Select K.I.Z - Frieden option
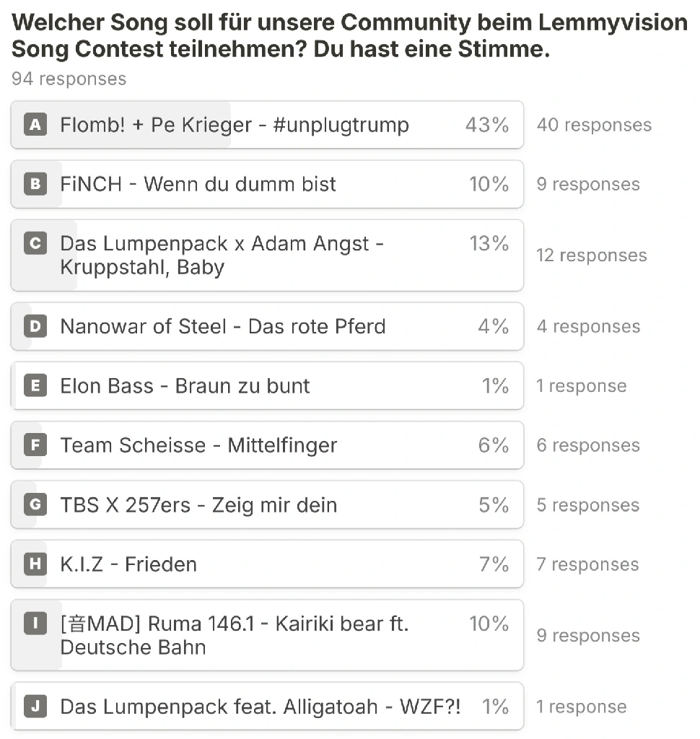This screenshot has height=739, width=700. click(267, 564)
